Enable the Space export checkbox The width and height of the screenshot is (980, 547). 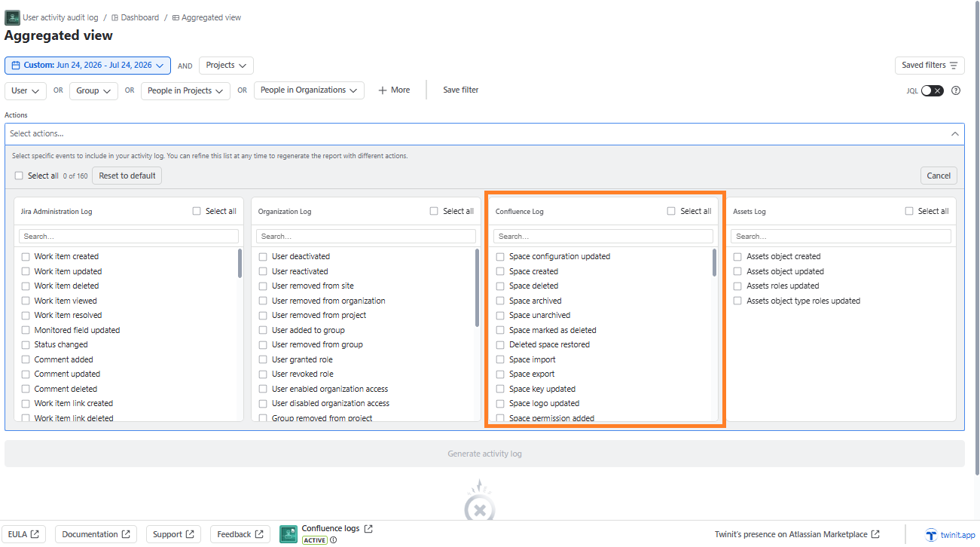[500, 374]
